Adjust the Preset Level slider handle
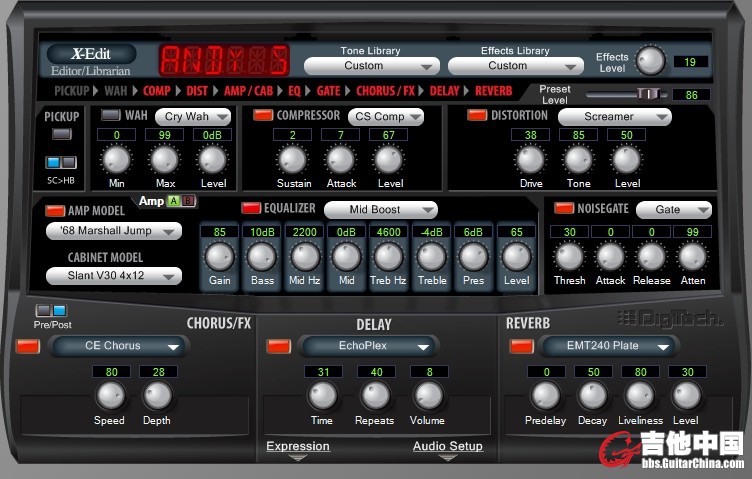Image resolution: width=752 pixels, height=479 pixels. click(x=648, y=94)
